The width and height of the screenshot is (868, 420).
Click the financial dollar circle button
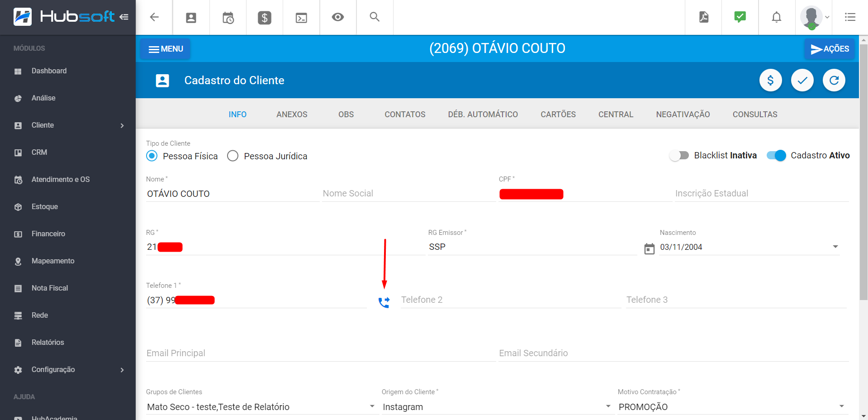771,81
